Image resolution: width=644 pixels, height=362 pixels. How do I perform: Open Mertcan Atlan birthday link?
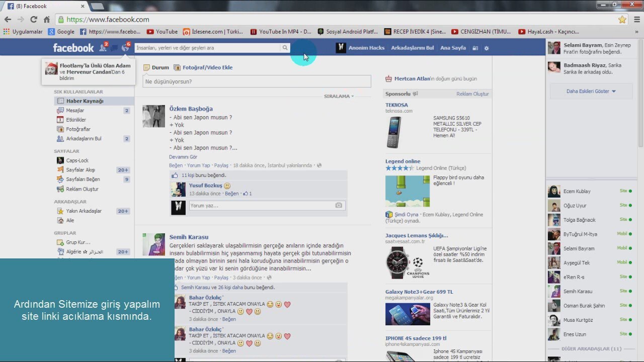pyautogui.click(x=412, y=79)
